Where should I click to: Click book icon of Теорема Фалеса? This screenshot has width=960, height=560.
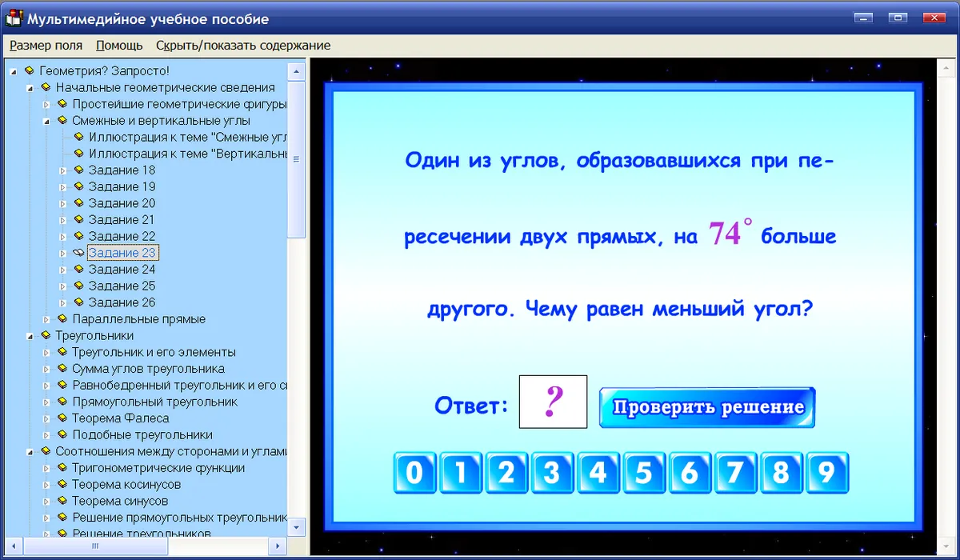(62, 418)
